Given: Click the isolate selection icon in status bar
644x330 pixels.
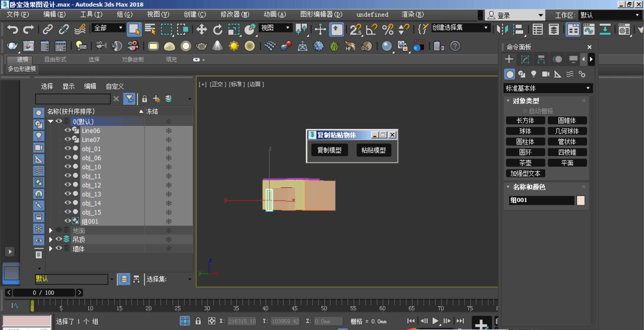Looking at the screenshot, I should pos(185,321).
